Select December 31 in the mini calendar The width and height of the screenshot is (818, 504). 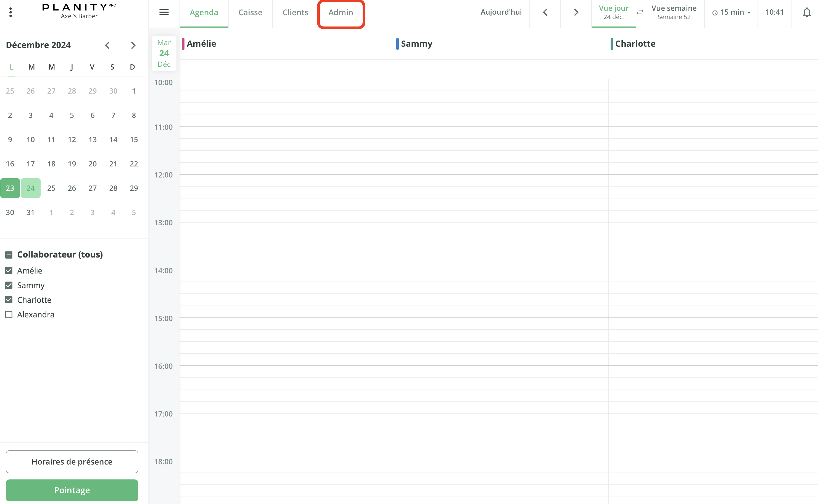tap(30, 212)
